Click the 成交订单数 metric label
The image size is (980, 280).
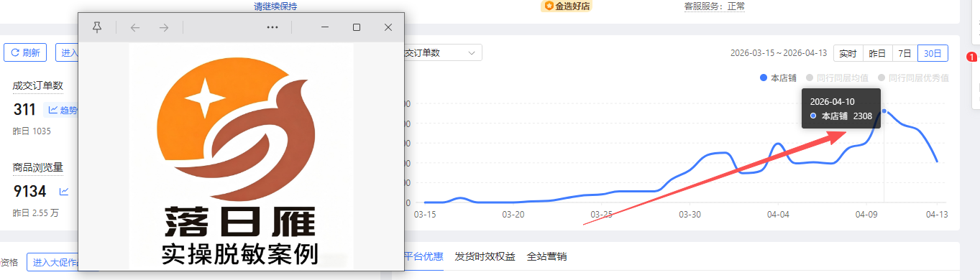click(x=38, y=85)
